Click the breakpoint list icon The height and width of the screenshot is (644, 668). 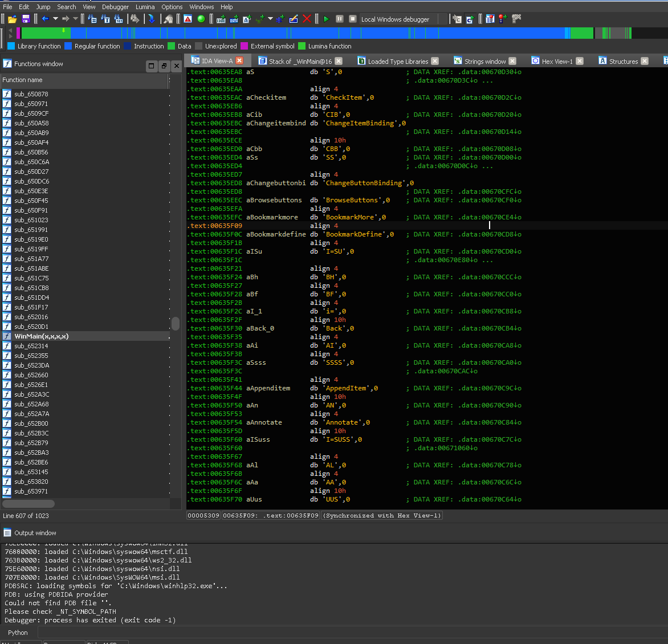(x=490, y=19)
